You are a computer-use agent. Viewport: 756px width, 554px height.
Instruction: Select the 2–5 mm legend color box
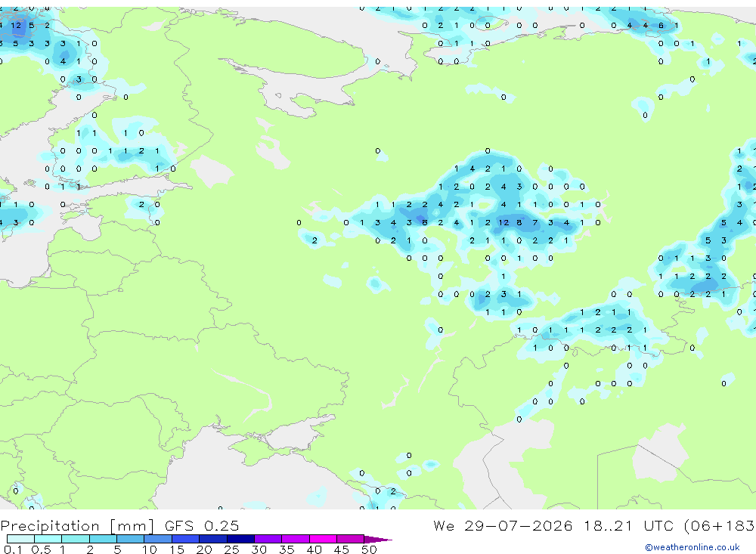(x=103, y=539)
